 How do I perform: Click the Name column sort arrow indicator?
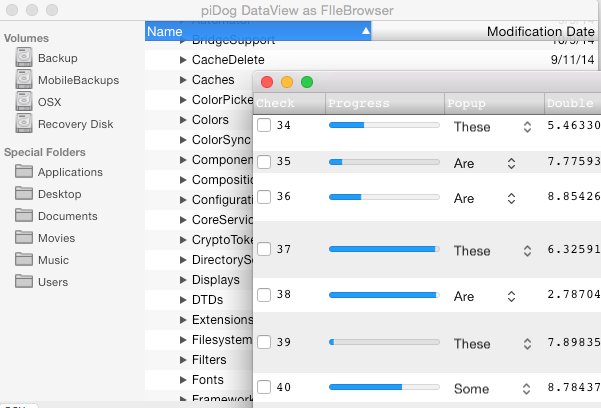366,31
